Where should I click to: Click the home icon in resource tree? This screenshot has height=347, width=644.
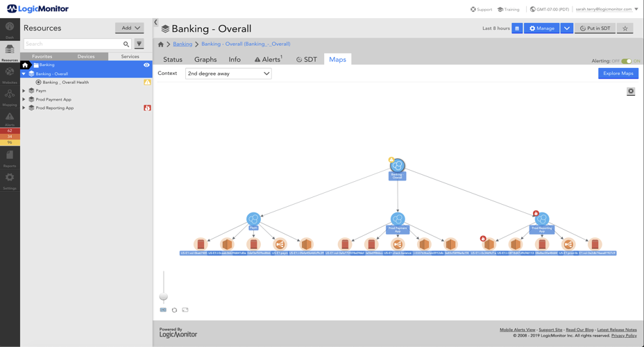pos(25,65)
